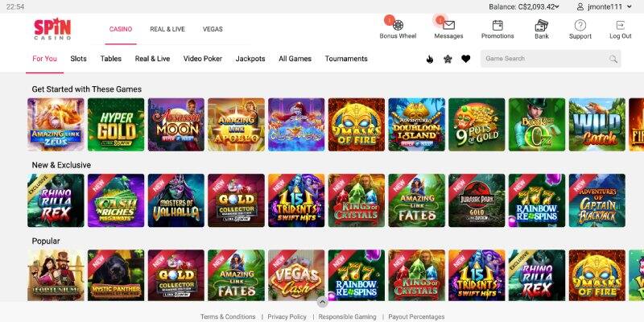Click the Log Out icon
This screenshot has height=322, width=644.
(620, 26)
